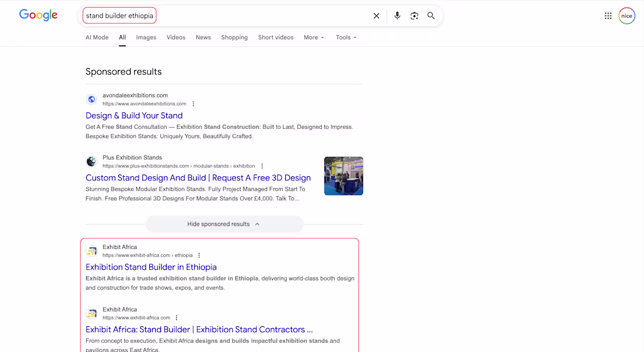Switch to the Images tab
Screen dimensions: 644x352
click(x=146, y=37)
